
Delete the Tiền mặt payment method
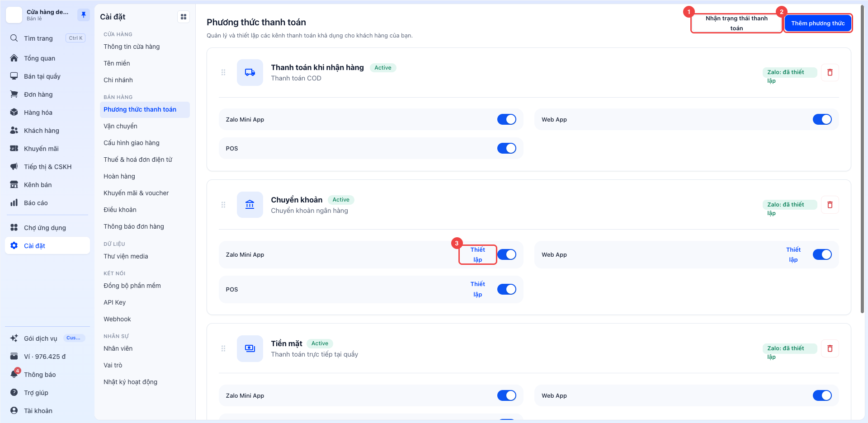[830, 348]
